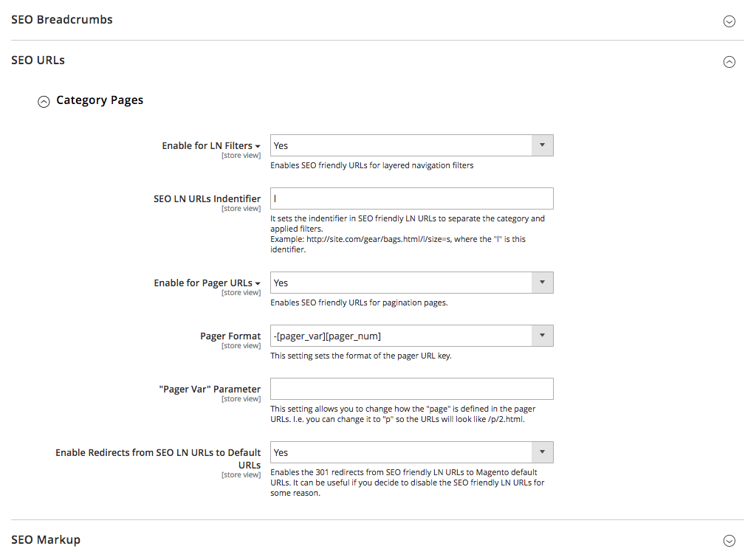
Task: Collapse the SEO URLs section chevron
Action: click(729, 62)
